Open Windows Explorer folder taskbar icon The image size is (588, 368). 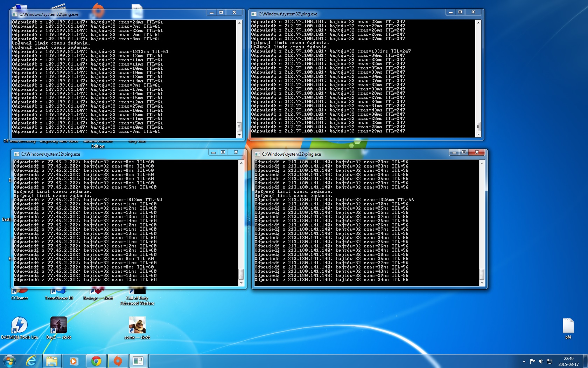52,361
